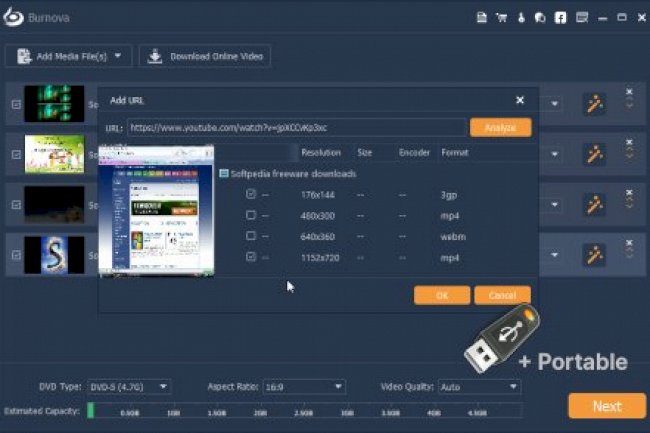Toggle the 1152x720 mp4 checkbox
The width and height of the screenshot is (650, 433).
[x=251, y=257]
